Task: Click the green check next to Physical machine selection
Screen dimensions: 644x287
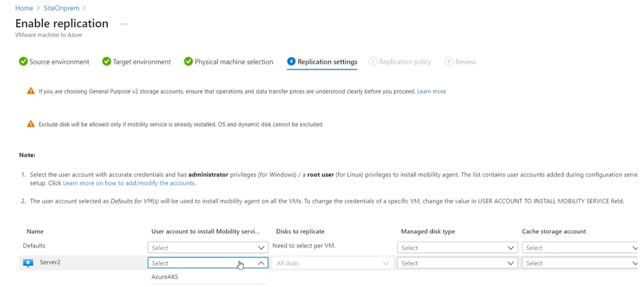Action: tap(189, 62)
